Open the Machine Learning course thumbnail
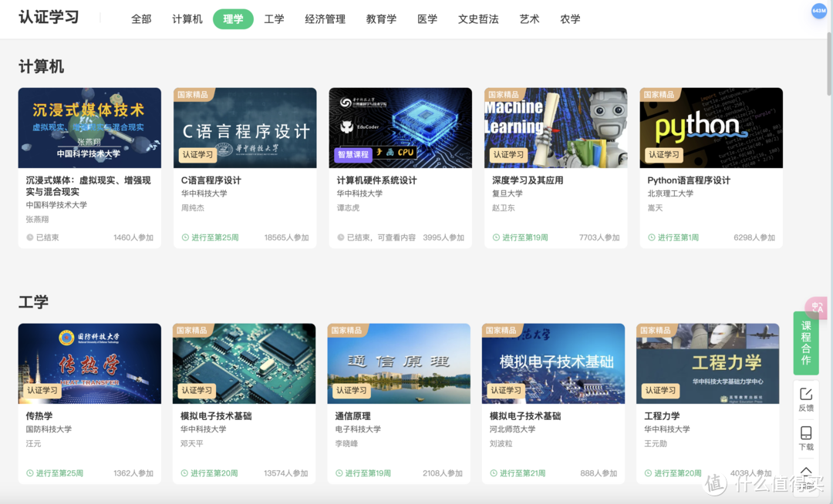Screen dimensions: 833x504 click(x=555, y=128)
